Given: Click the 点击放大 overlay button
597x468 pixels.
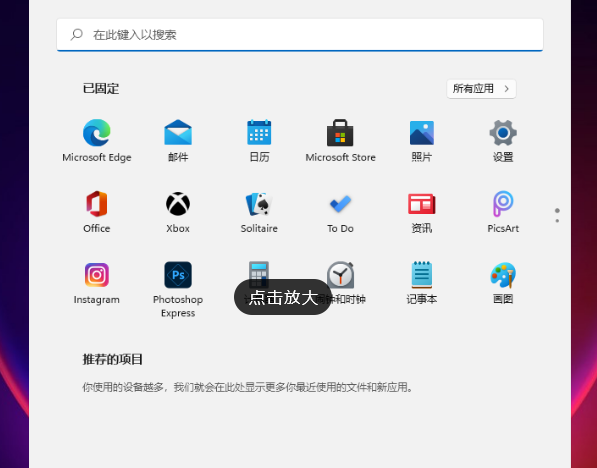Looking at the screenshot, I should pyautogui.click(x=283, y=297).
